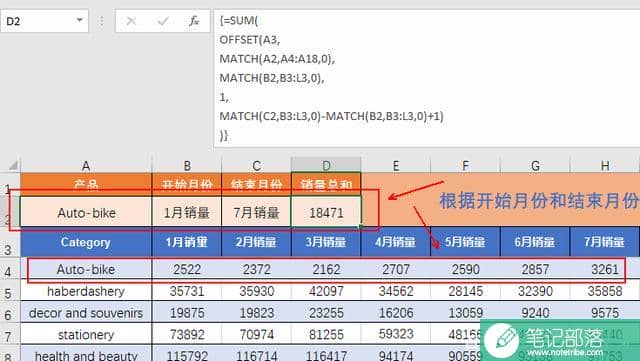Click cell C2 with 7月销量
The height and width of the screenshot is (361, 640).
256,212
